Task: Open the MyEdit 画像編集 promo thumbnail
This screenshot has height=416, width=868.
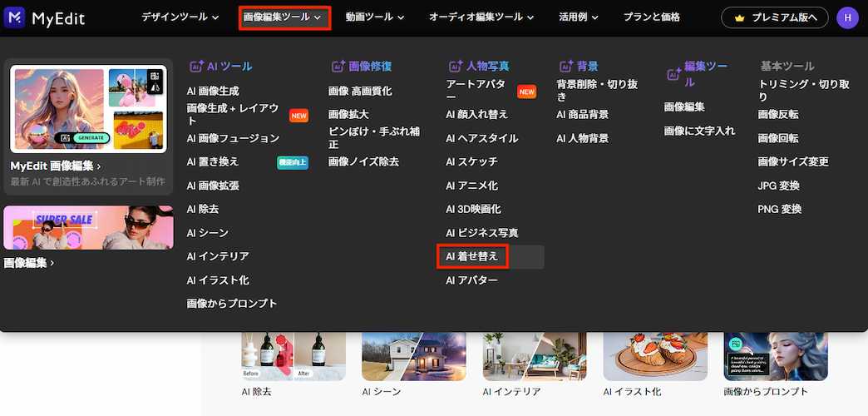Action: pyautogui.click(x=89, y=109)
